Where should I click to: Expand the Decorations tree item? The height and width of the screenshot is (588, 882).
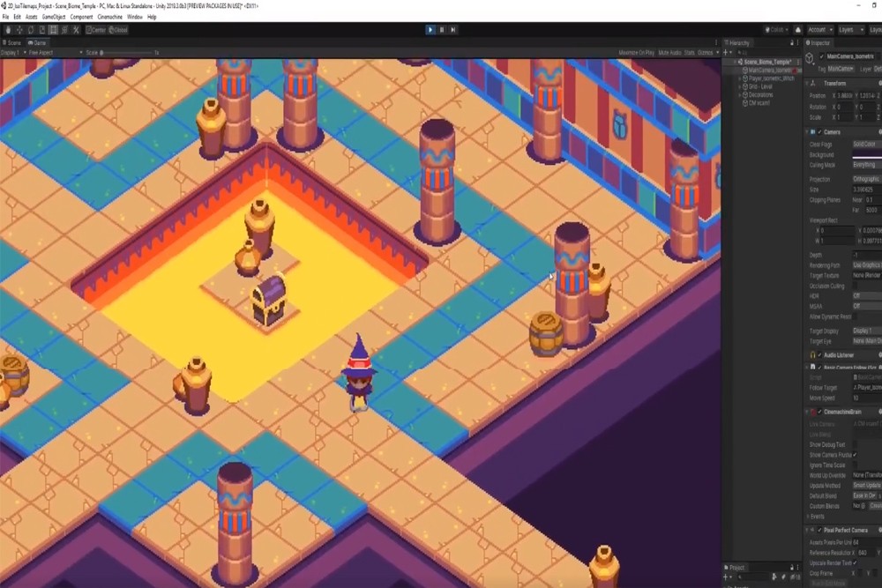(x=740, y=95)
